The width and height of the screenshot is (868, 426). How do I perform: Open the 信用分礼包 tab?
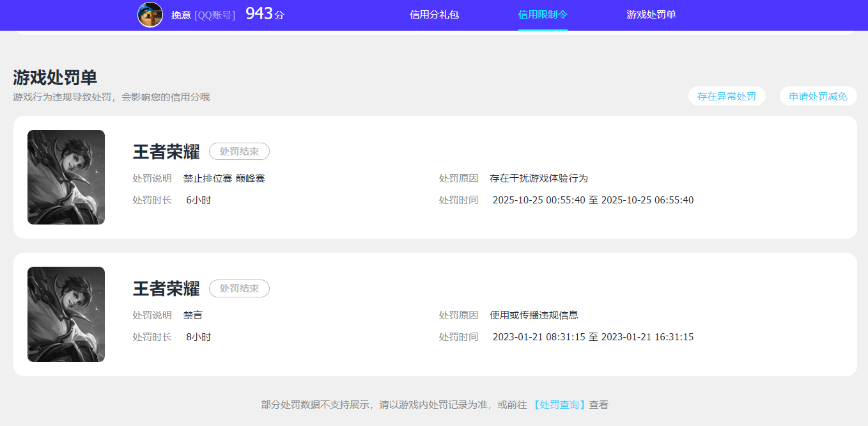point(434,14)
